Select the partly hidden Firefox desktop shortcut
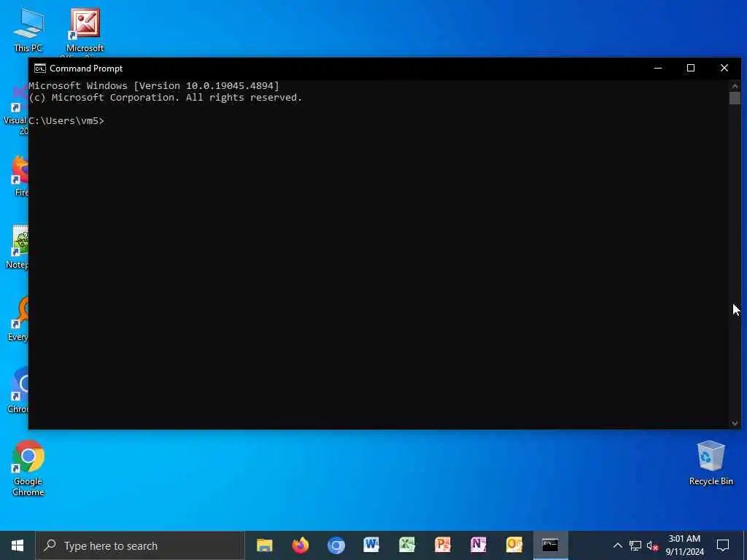This screenshot has height=560, width=747. (x=20, y=176)
